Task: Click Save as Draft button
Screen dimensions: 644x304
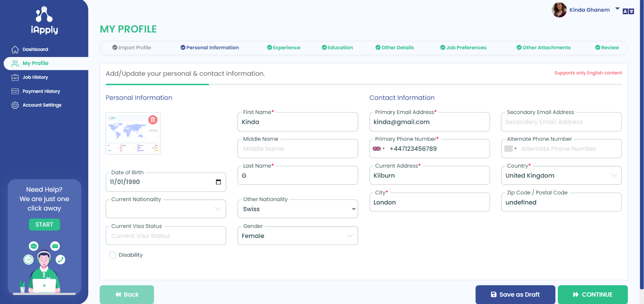Action: pyautogui.click(x=515, y=294)
